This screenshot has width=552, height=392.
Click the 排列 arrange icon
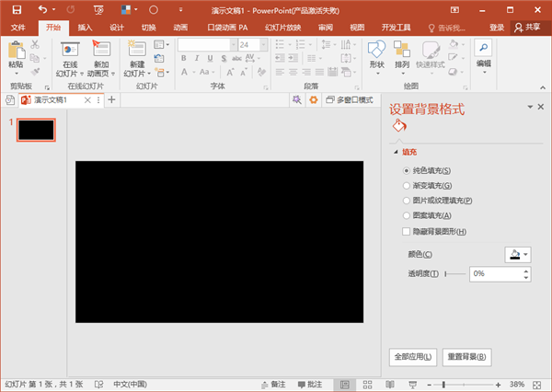pyautogui.click(x=402, y=49)
